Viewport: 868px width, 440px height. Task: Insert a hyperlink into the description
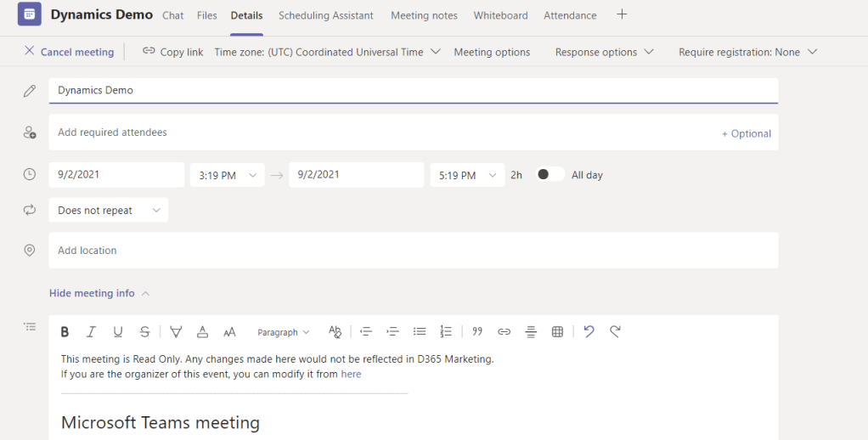[x=504, y=332]
